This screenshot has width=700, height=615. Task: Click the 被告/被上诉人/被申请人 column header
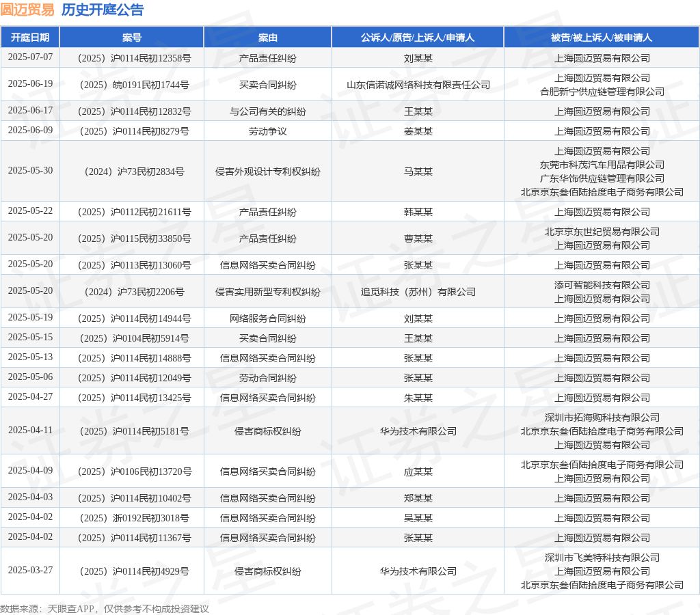[x=602, y=38]
